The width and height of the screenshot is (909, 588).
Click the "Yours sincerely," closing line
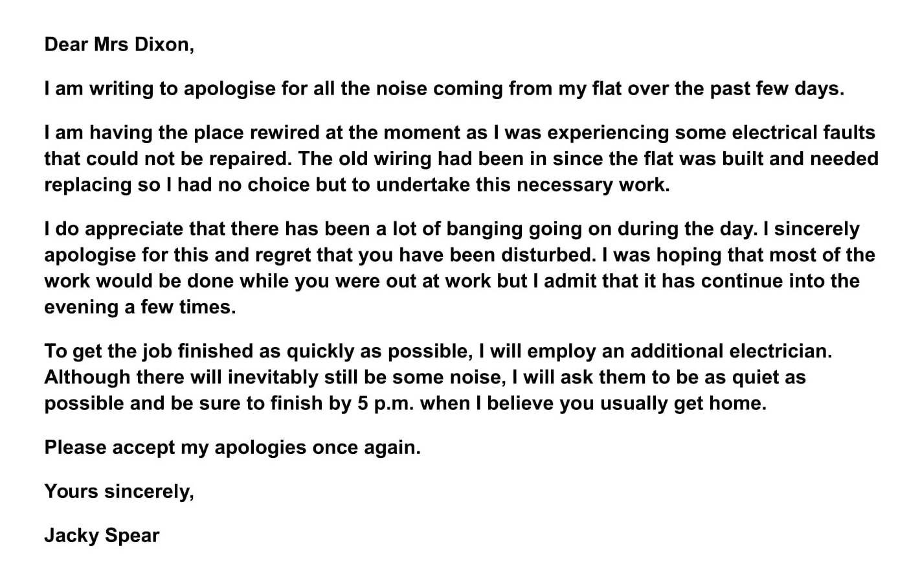pos(118,491)
